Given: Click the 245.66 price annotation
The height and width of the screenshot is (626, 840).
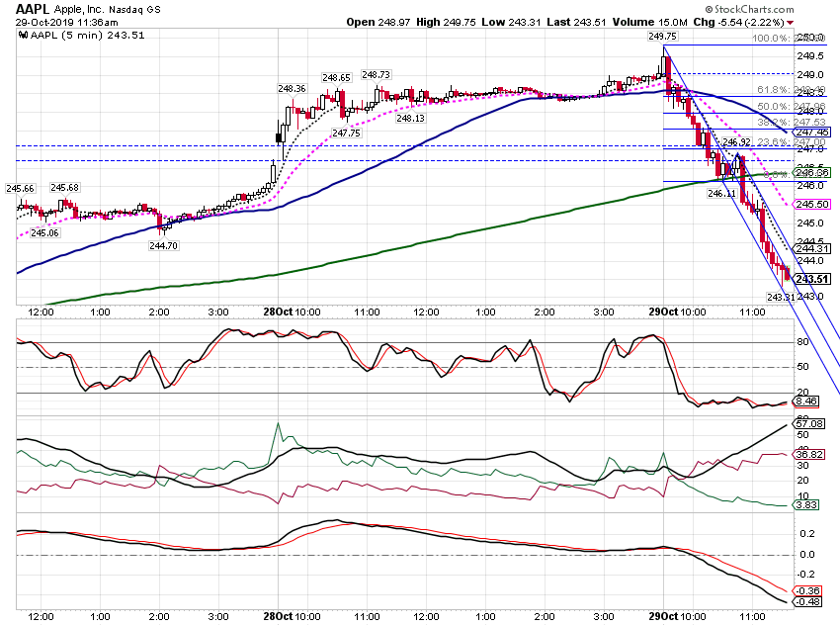Looking at the screenshot, I should (x=21, y=189).
